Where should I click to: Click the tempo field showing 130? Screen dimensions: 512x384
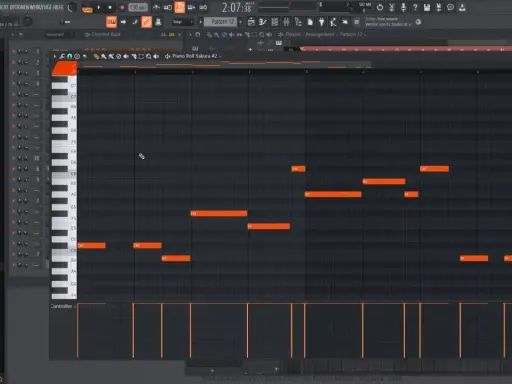(138, 7)
